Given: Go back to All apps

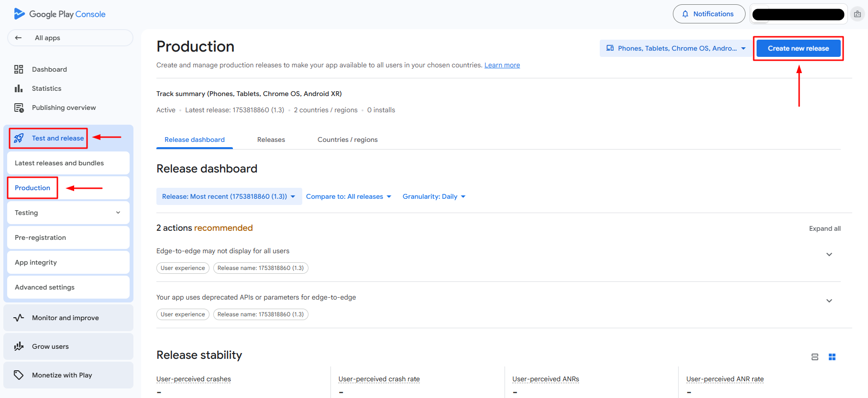Looking at the screenshot, I should 70,38.
